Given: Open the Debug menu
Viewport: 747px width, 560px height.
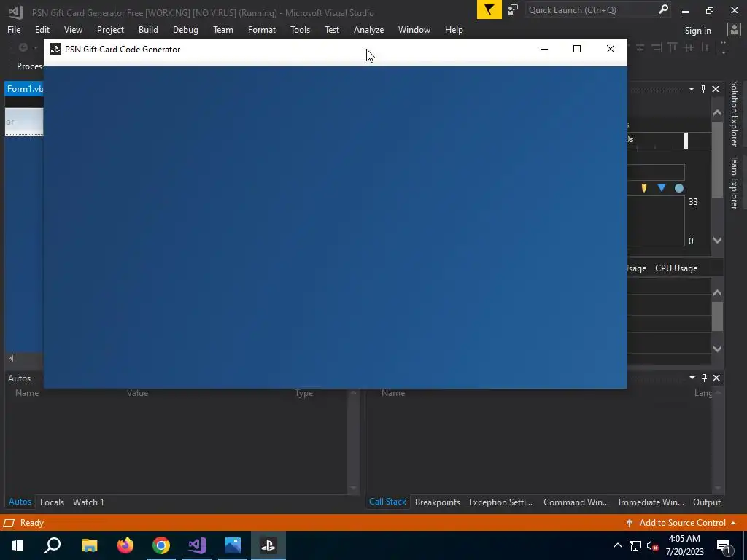Looking at the screenshot, I should point(185,29).
